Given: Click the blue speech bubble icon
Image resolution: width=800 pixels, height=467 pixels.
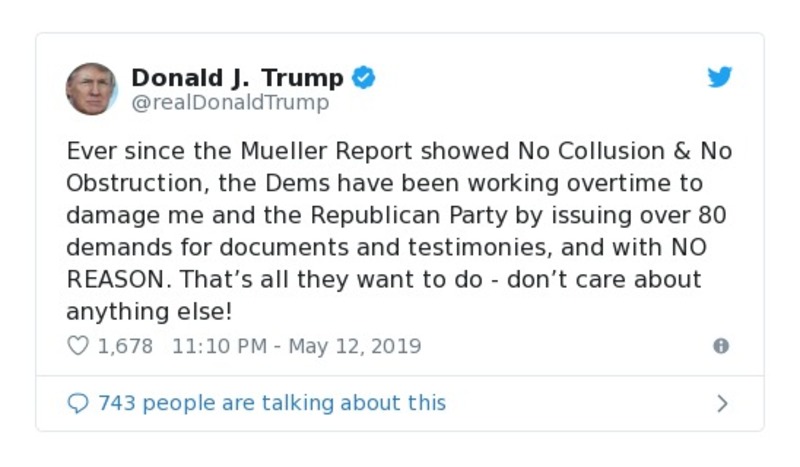Looking at the screenshot, I should click(x=78, y=403).
